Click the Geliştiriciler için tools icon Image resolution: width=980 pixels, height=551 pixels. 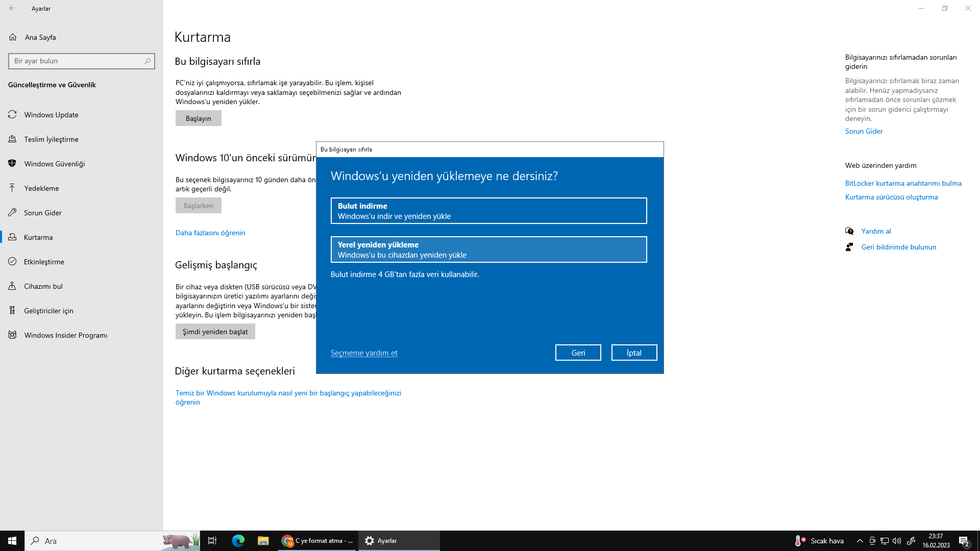[x=12, y=311]
